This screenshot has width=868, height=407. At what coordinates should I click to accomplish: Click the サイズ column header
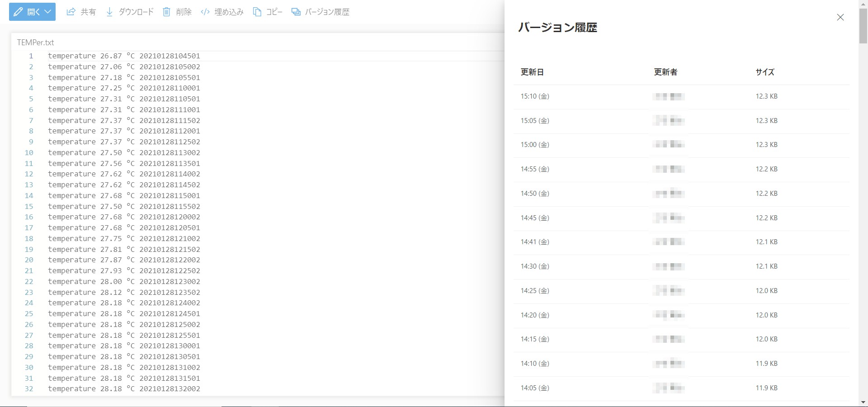[764, 72]
